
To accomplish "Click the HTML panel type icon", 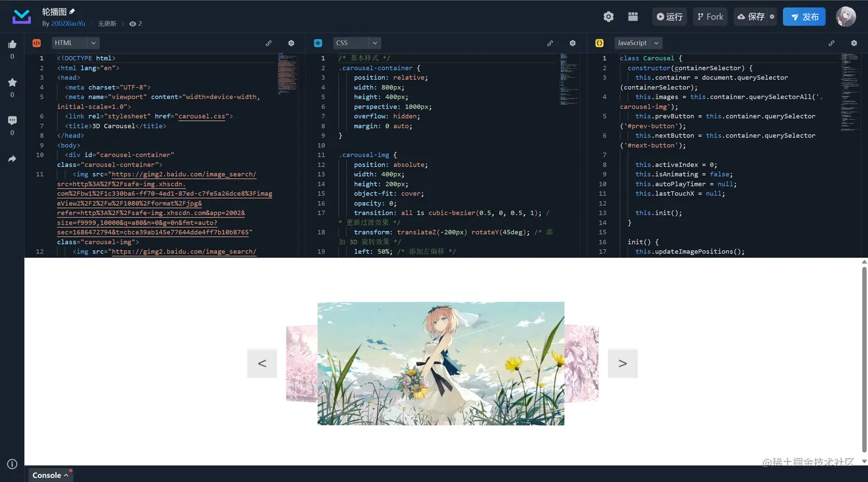I will 37,43.
